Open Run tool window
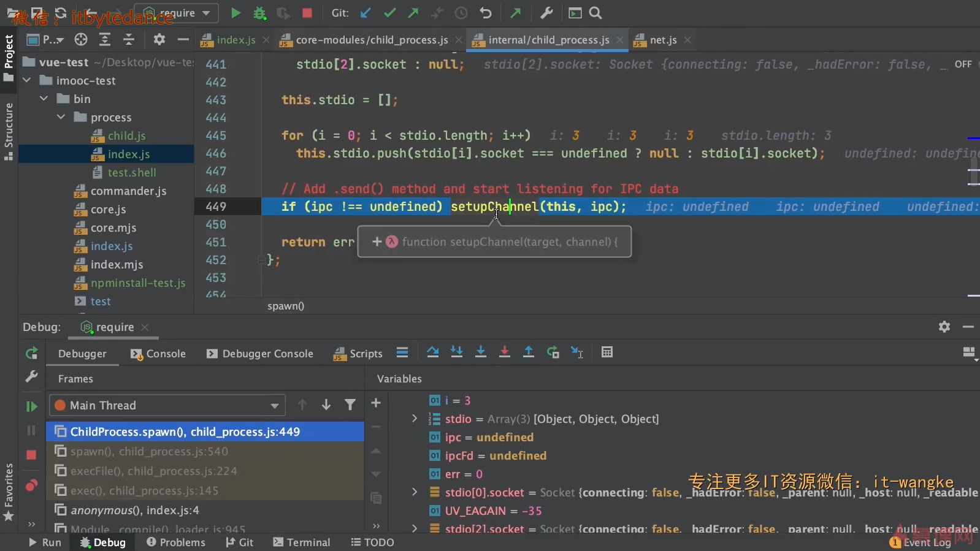980x551 pixels. 45,542
